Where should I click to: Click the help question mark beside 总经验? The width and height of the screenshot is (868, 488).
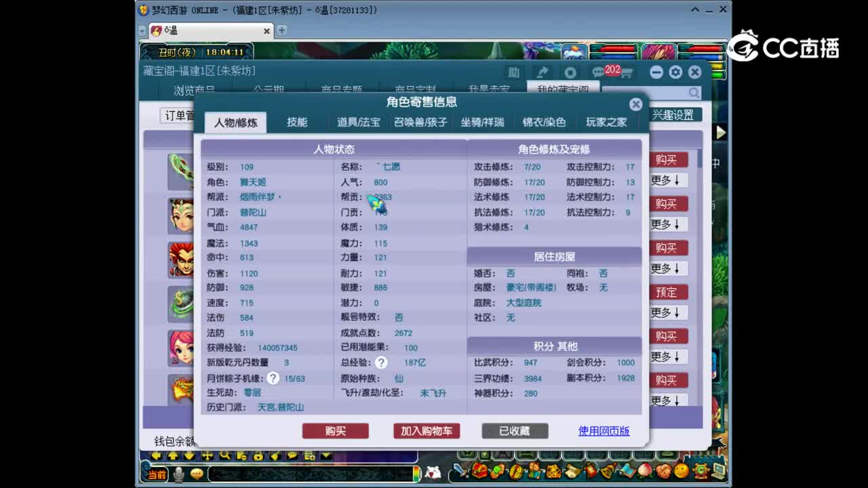381,363
